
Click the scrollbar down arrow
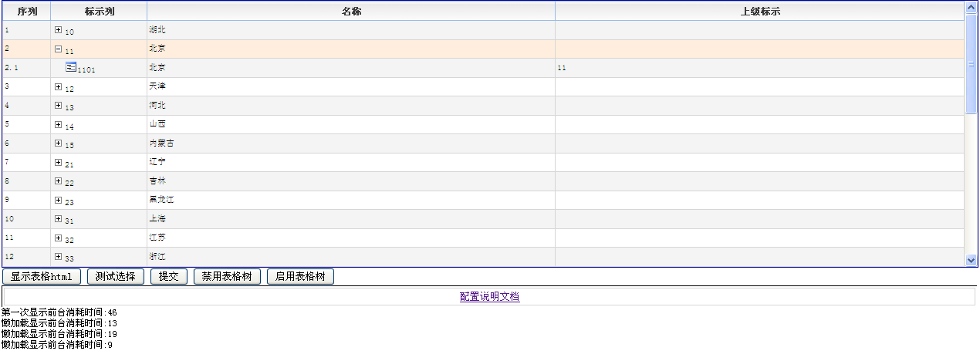click(972, 261)
